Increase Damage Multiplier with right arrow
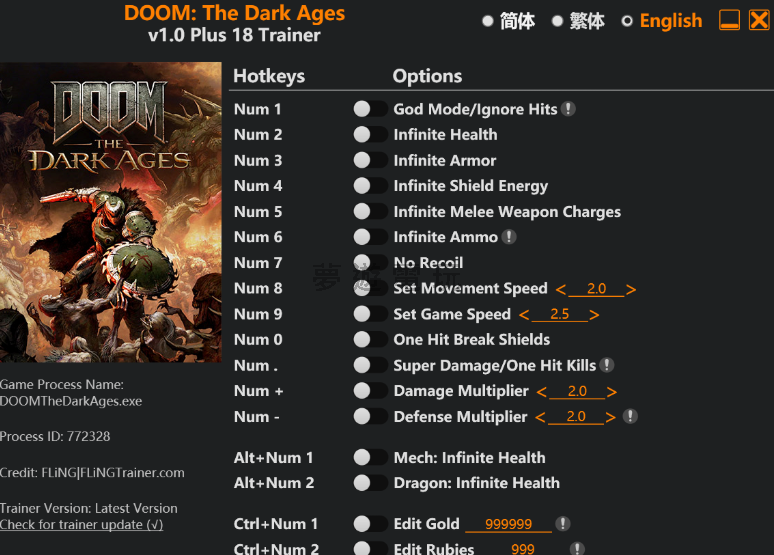This screenshot has width=774, height=555. coord(612,392)
